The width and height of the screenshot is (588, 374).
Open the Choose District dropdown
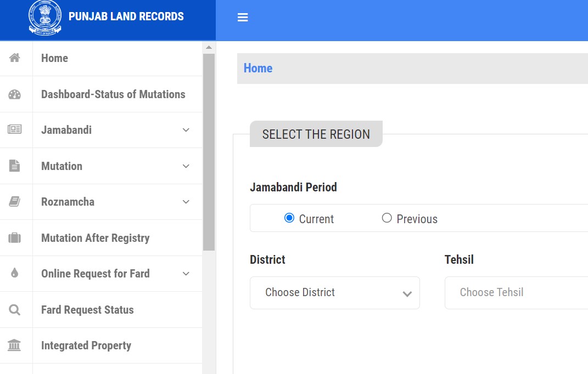[334, 292]
